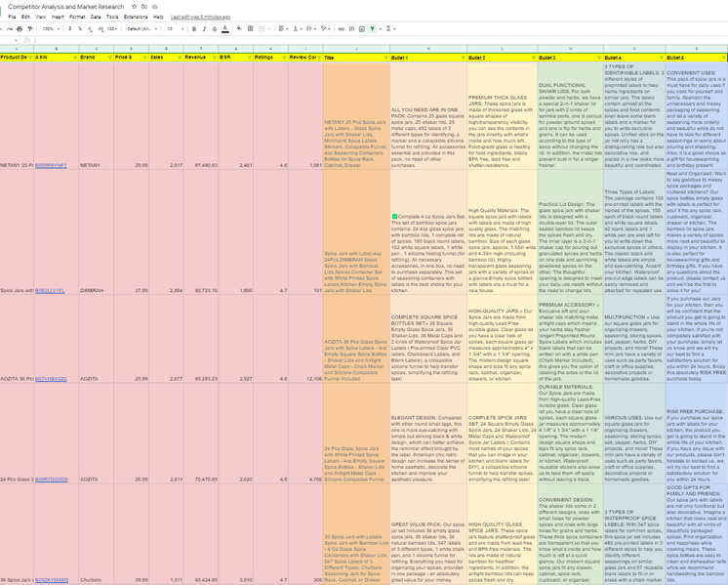
Task: Open the zoom level dropdown
Action: [51, 28]
